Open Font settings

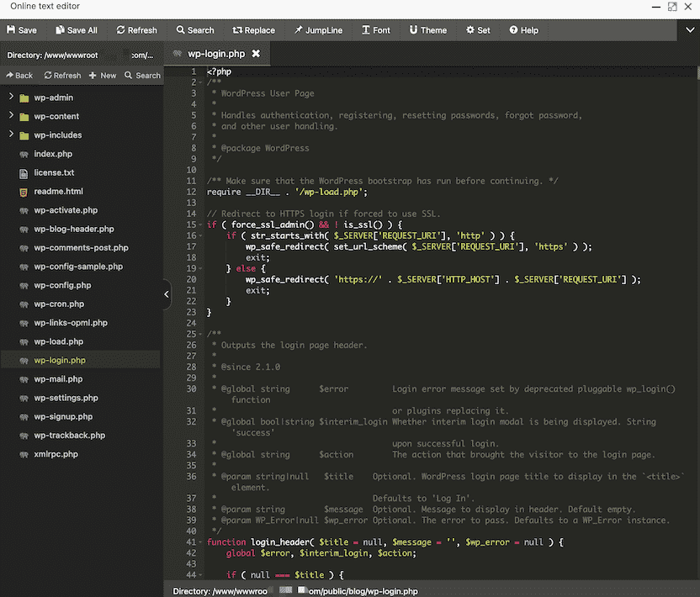click(x=376, y=30)
